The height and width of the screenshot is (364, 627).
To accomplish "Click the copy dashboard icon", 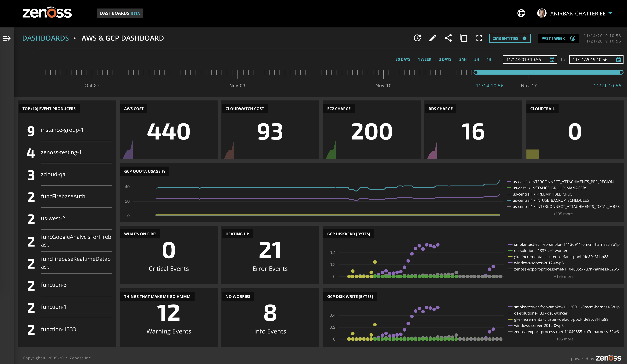I will pos(463,38).
